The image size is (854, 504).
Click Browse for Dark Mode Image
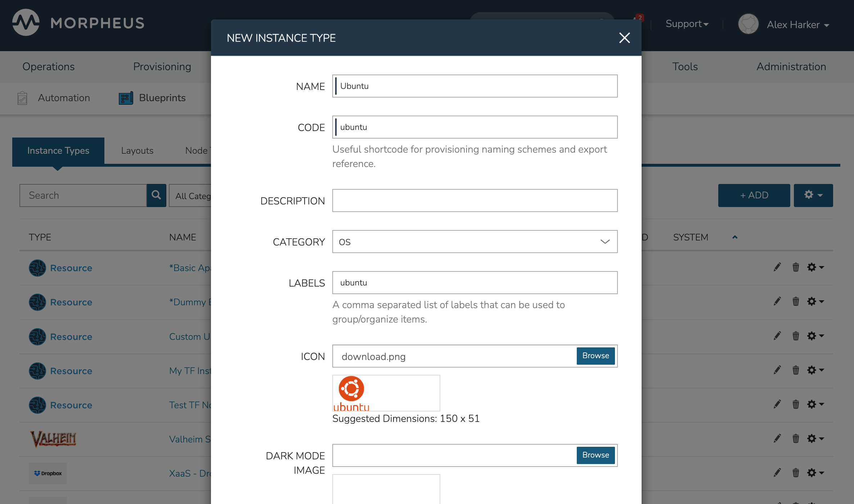[595, 455]
